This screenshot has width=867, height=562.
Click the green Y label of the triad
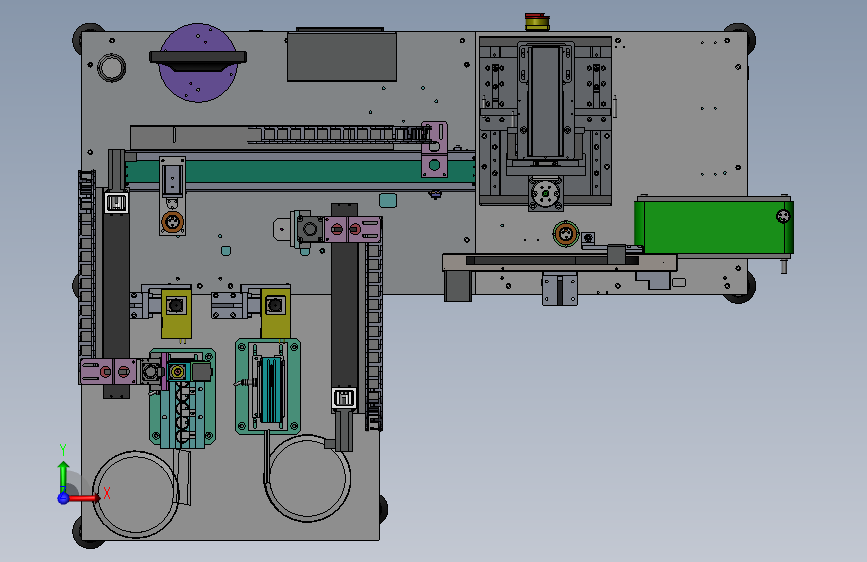(x=63, y=450)
